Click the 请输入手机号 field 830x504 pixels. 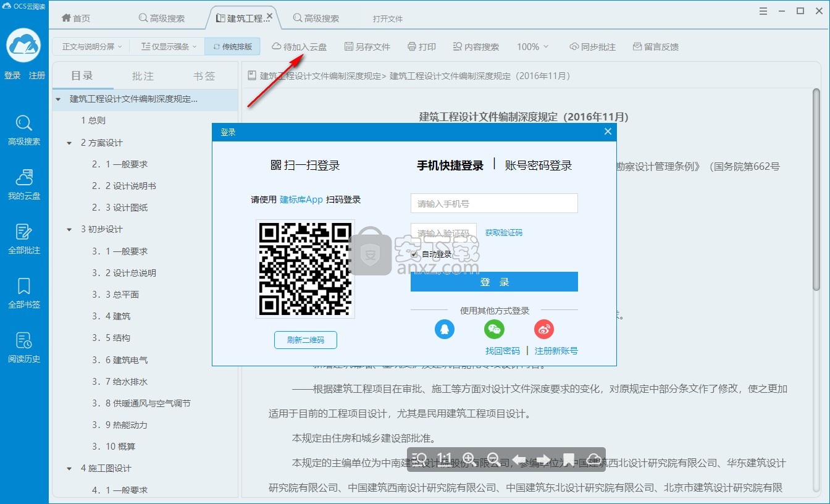point(494,203)
